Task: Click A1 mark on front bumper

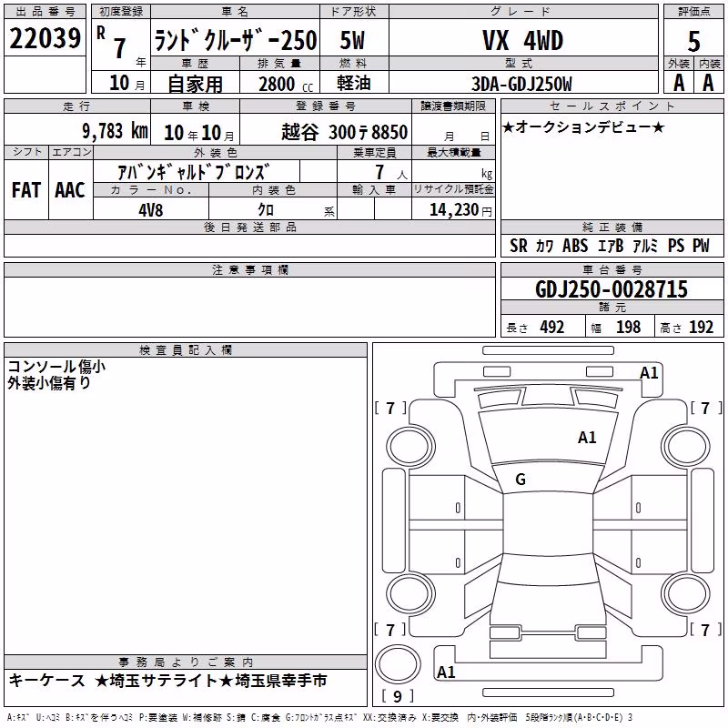Action: 649,373
